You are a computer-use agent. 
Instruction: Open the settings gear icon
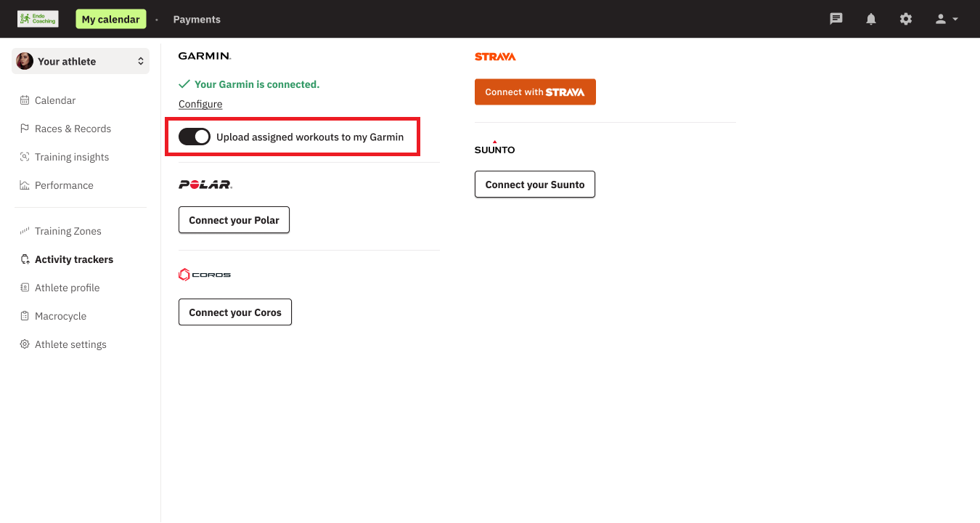[x=906, y=19]
